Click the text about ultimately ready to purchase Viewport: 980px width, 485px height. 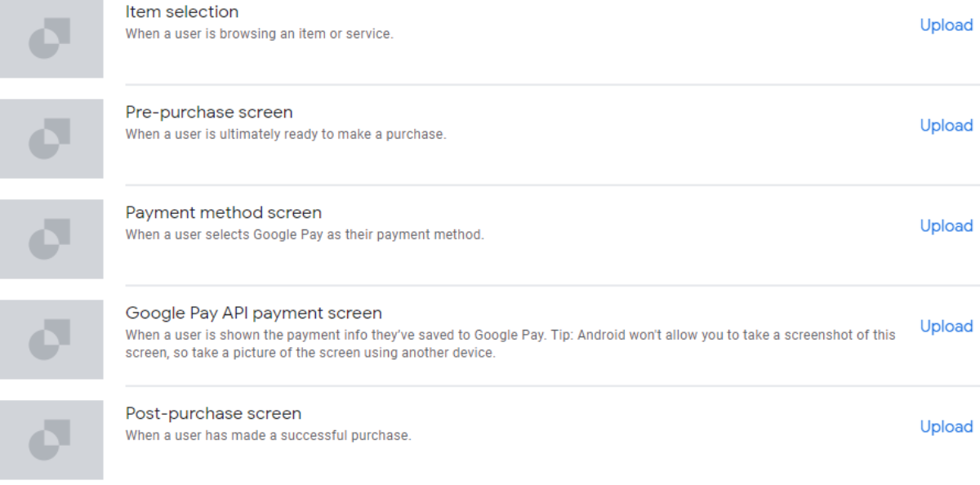point(286,135)
